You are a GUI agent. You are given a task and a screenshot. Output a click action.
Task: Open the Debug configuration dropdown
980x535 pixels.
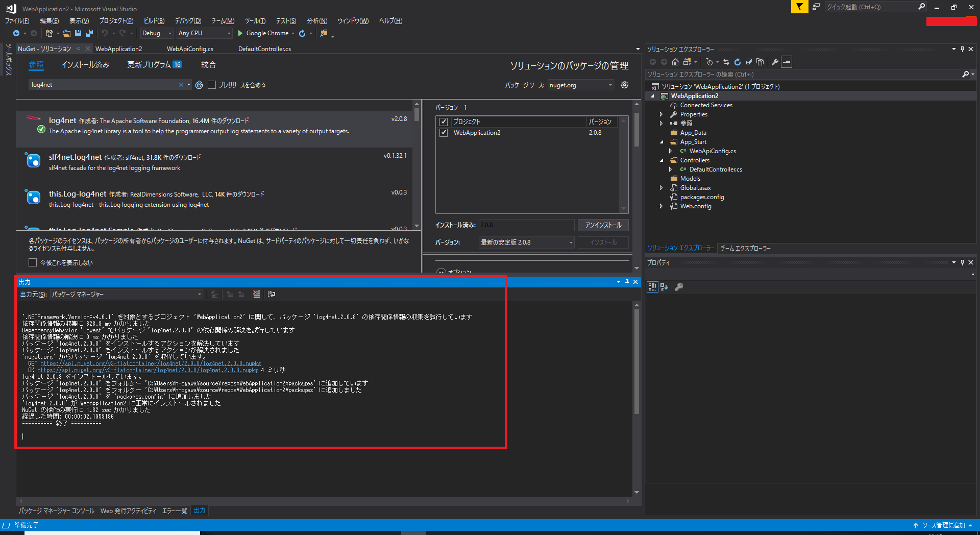point(157,33)
